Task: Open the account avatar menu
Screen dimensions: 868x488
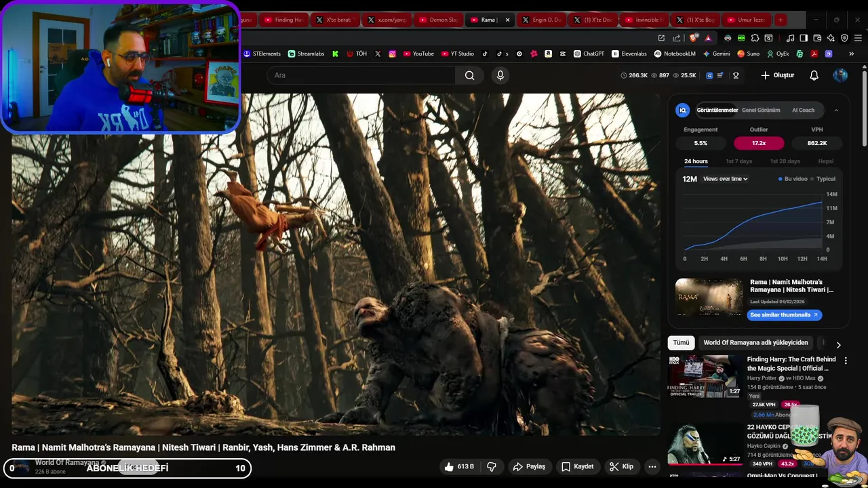Action: pos(840,75)
